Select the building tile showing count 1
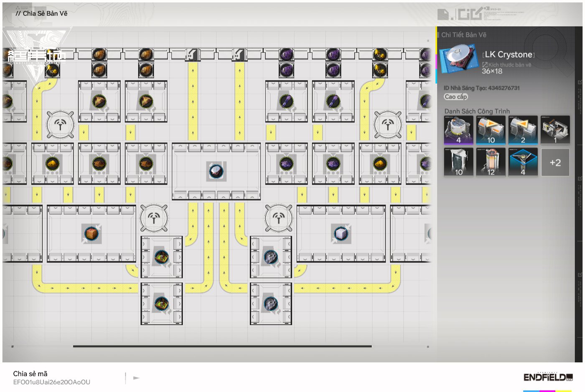This screenshot has height=392, width=585. point(555,130)
